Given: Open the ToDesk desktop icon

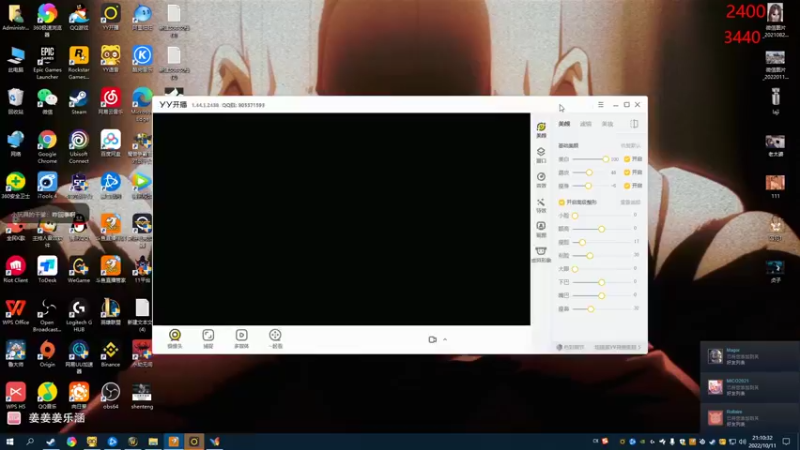Looking at the screenshot, I should point(47,269).
